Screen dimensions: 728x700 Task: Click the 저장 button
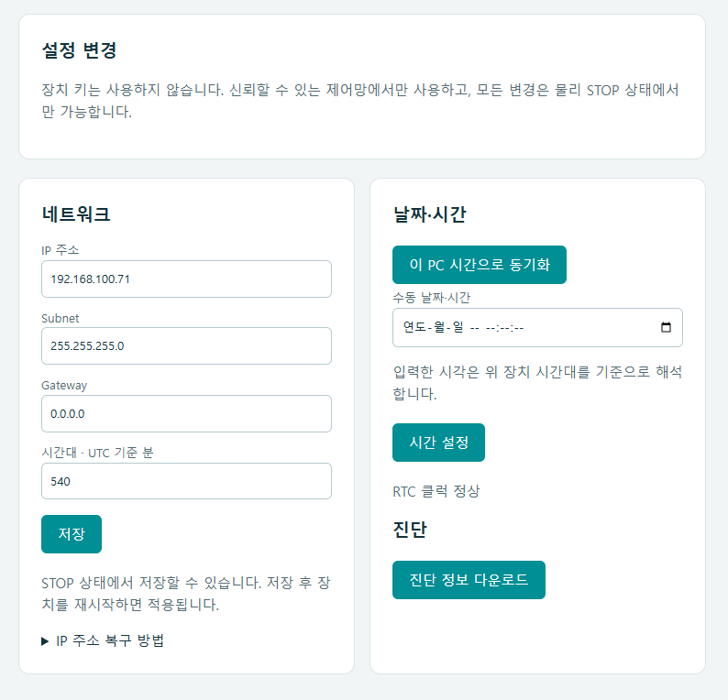[x=72, y=534]
